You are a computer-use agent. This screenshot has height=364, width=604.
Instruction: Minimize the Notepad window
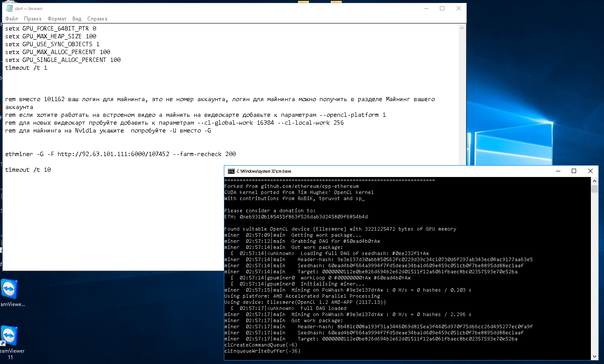(x=426, y=8)
